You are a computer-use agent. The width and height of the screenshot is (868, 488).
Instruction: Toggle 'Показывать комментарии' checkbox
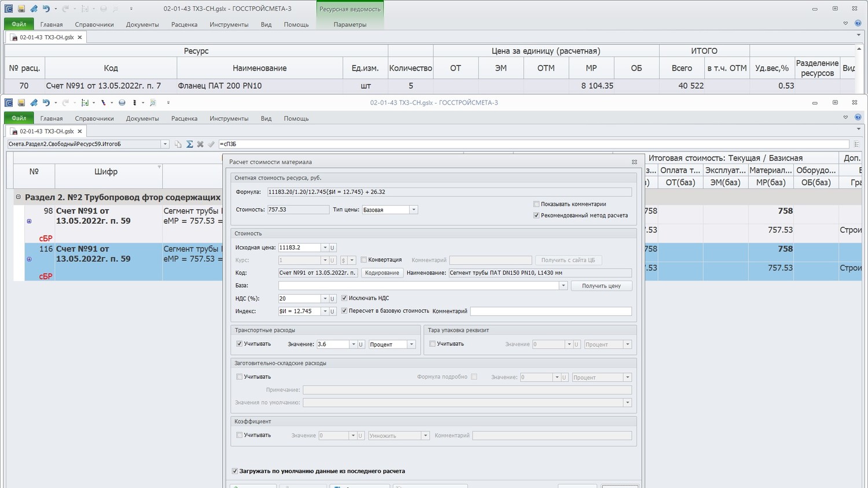(x=536, y=204)
